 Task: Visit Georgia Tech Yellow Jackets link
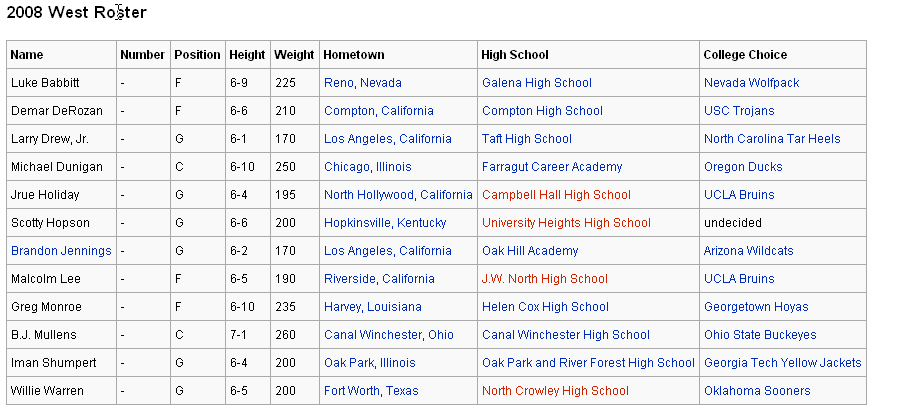tap(783, 363)
